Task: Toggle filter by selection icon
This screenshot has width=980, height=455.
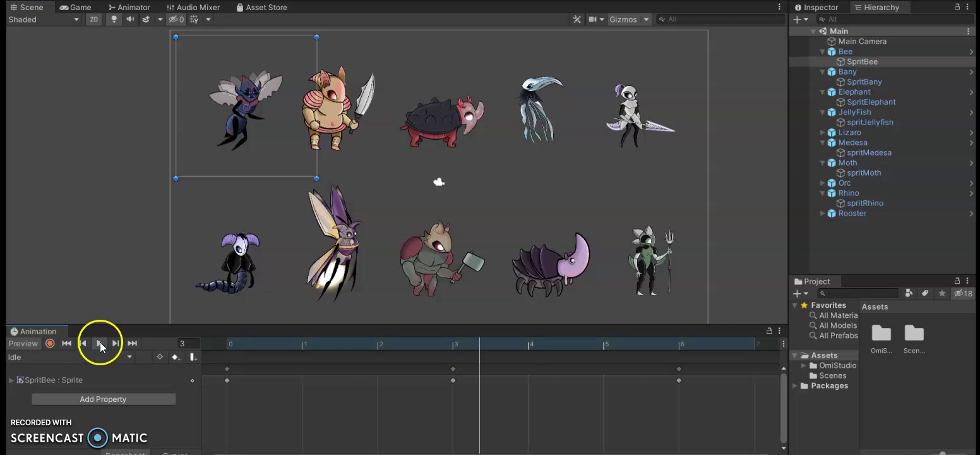Action: coord(160,357)
